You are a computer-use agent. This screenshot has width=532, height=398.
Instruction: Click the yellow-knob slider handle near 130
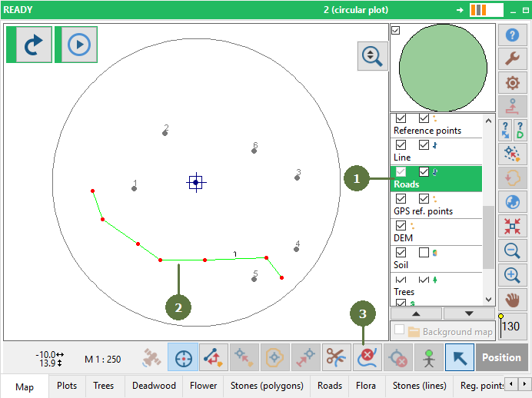coord(501,317)
